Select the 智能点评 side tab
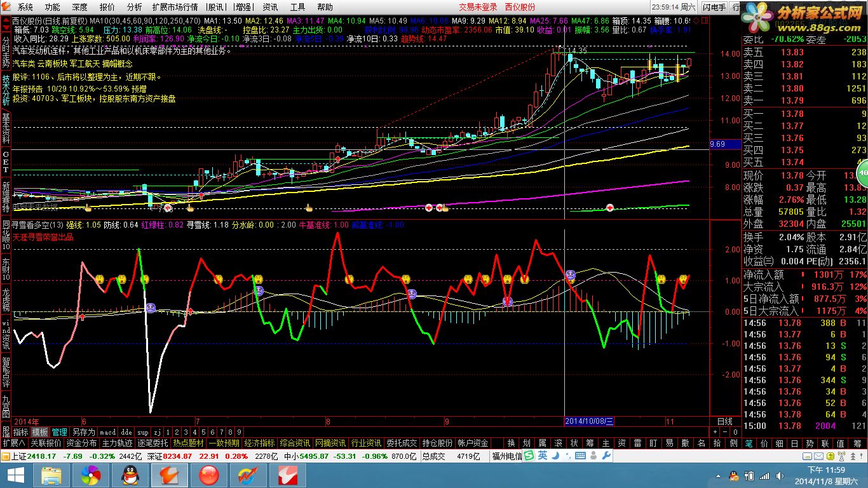 (6, 373)
